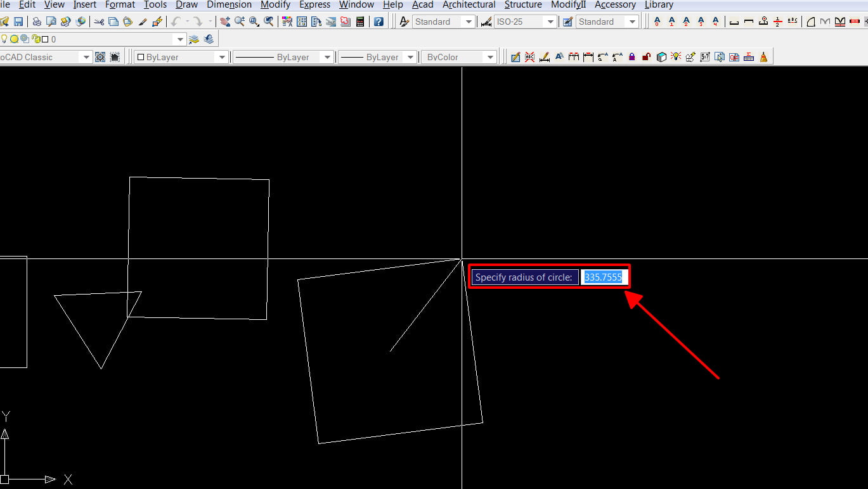The height and width of the screenshot is (489, 868).
Task: Click the text height A4 icon
Action: coord(715,22)
